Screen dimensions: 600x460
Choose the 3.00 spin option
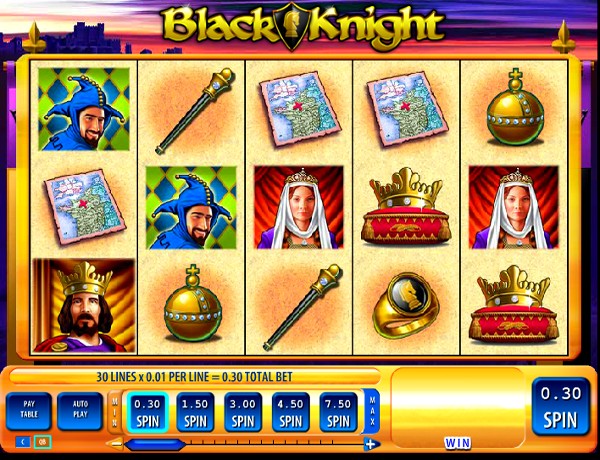tap(243, 412)
